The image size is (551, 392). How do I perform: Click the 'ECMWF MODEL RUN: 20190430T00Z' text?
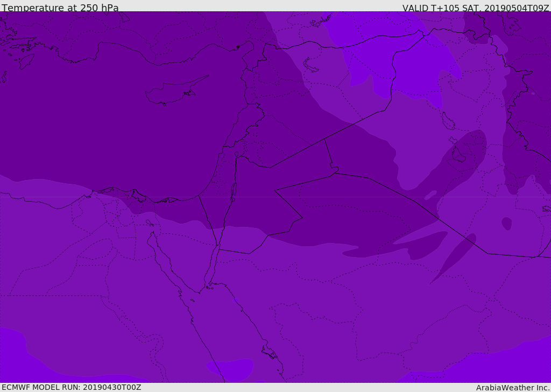click(x=72, y=387)
